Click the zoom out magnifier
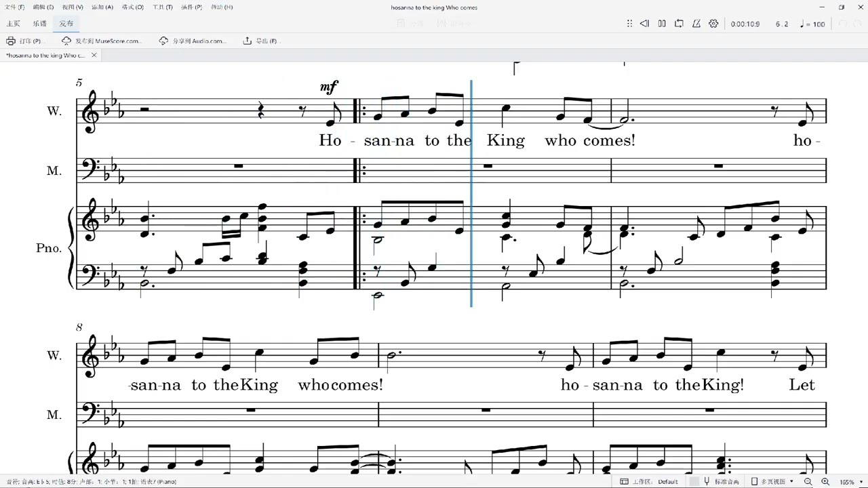The image size is (868, 488). pyautogui.click(x=808, y=482)
